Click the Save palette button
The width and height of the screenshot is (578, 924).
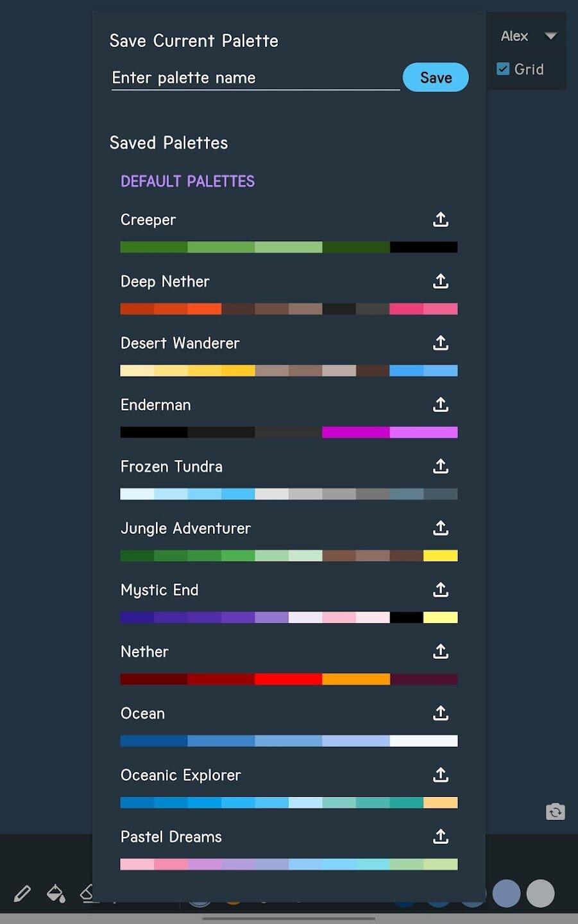tap(436, 77)
